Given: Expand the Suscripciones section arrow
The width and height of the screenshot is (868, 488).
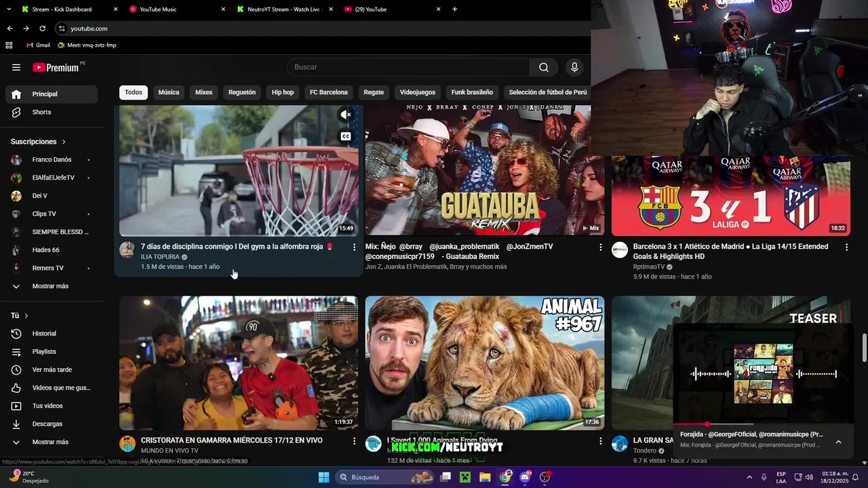Looking at the screenshot, I should coord(64,142).
